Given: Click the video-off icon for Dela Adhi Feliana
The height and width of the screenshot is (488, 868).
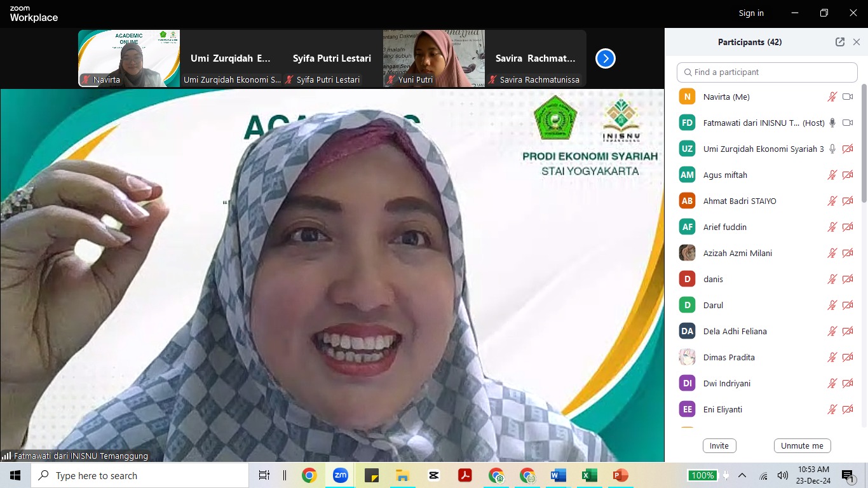Looking at the screenshot, I should point(847,332).
